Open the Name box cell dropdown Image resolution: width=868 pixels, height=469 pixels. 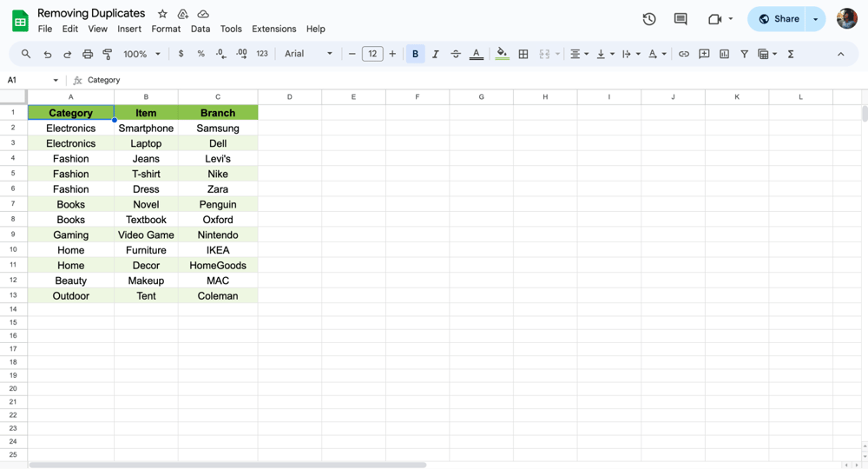click(56, 80)
